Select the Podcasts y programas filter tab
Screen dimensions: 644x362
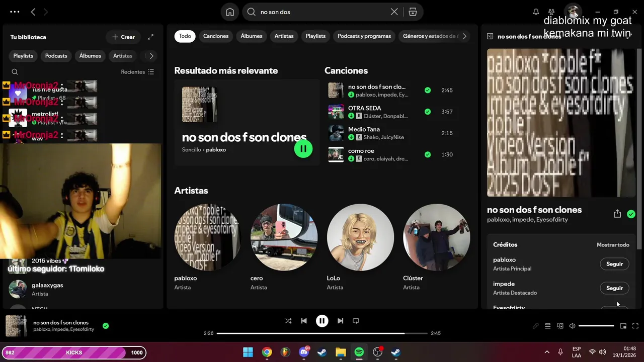[364, 36]
